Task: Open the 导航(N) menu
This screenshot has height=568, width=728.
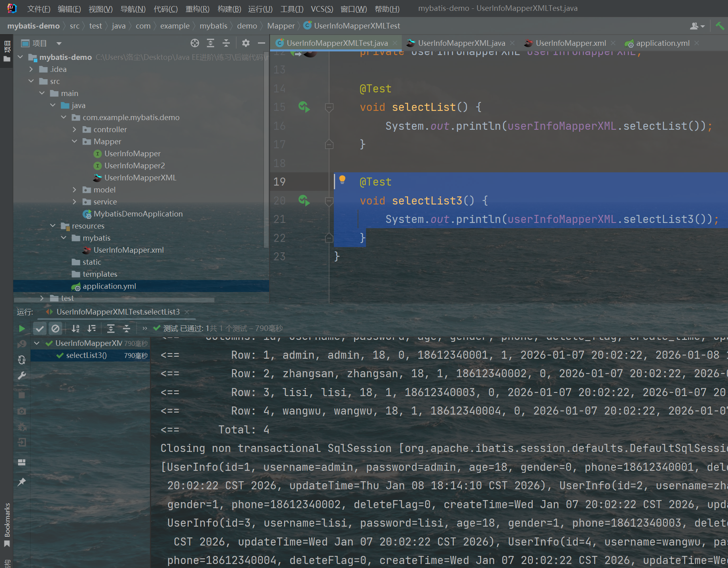Action: coord(133,8)
